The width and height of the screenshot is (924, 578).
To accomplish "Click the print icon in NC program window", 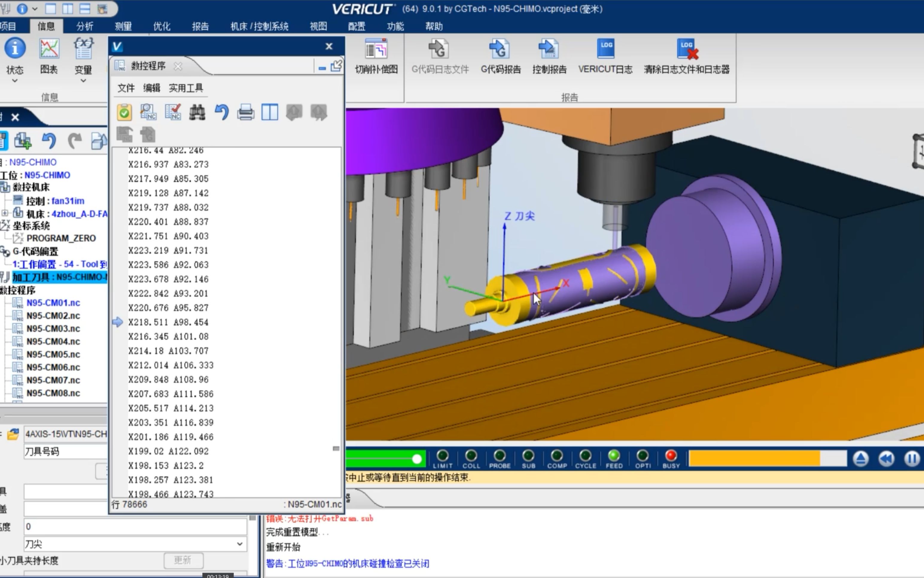I will coord(246,112).
